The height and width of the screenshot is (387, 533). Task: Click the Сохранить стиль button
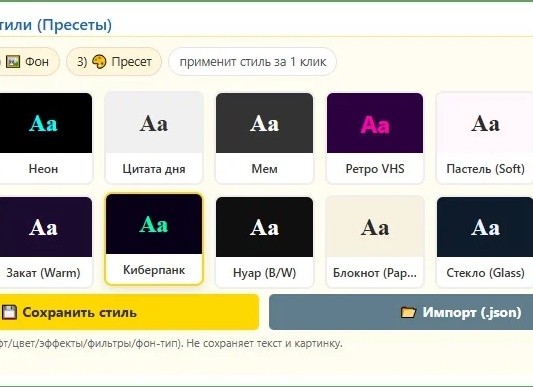tap(129, 312)
